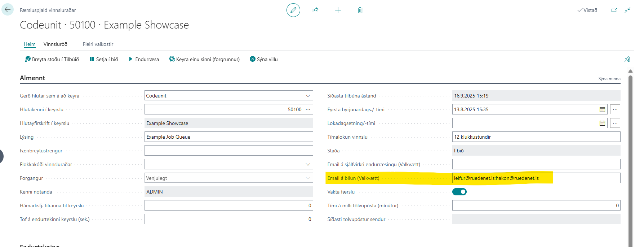Click the trash delete icon
The width and height of the screenshot is (644, 247).
[x=360, y=10]
